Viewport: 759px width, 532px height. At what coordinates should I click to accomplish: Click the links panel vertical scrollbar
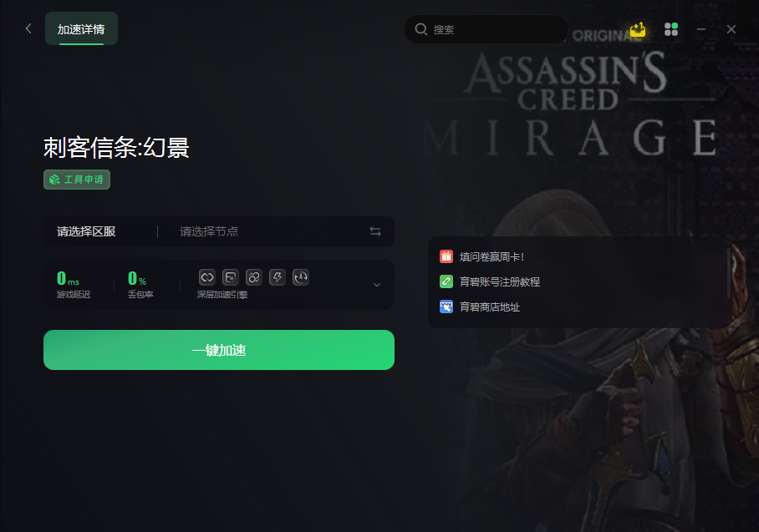coord(729,274)
